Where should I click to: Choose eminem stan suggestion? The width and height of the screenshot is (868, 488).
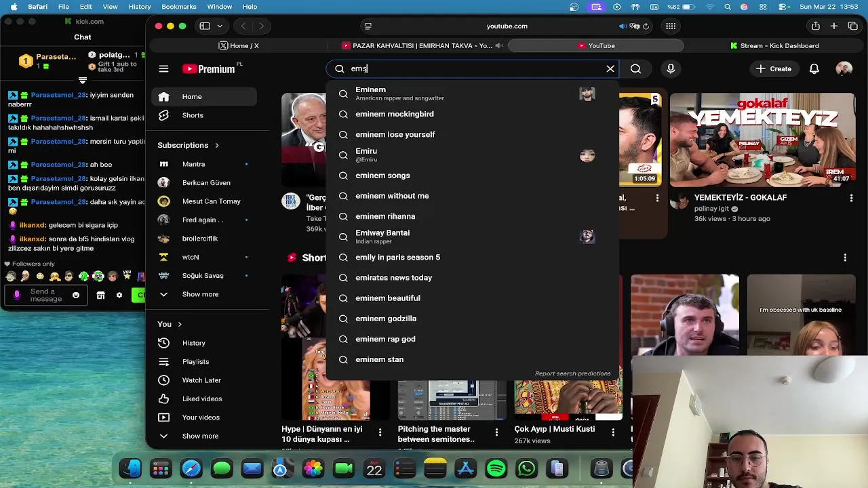coord(473,359)
